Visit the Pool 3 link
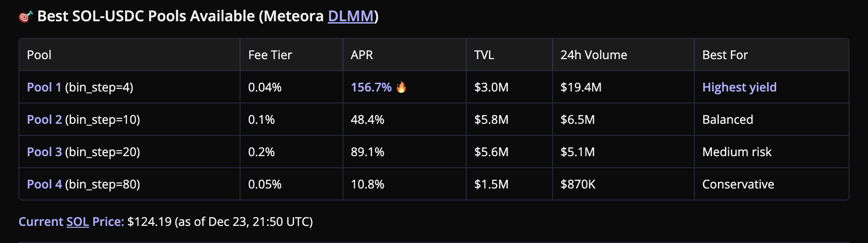 [x=44, y=152]
